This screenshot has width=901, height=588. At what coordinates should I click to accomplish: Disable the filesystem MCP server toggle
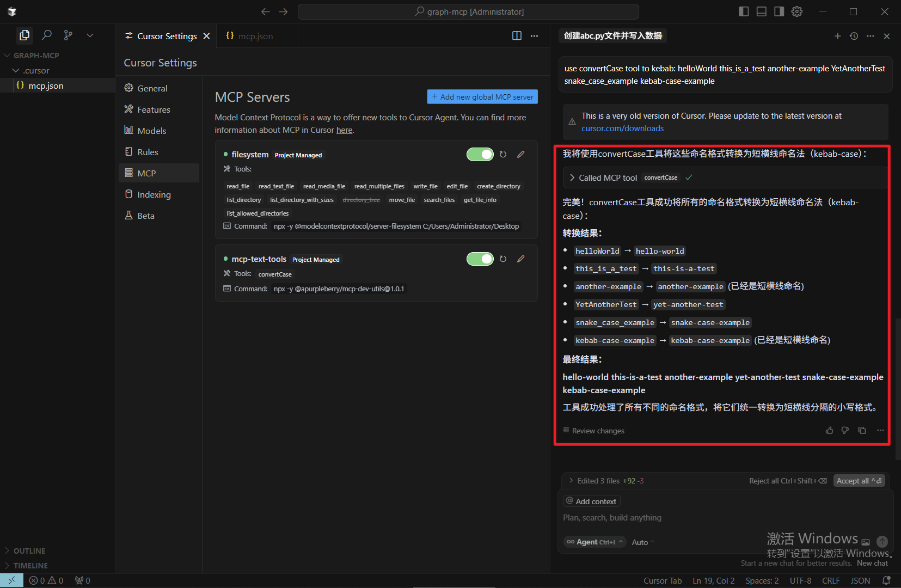pos(480,155)
